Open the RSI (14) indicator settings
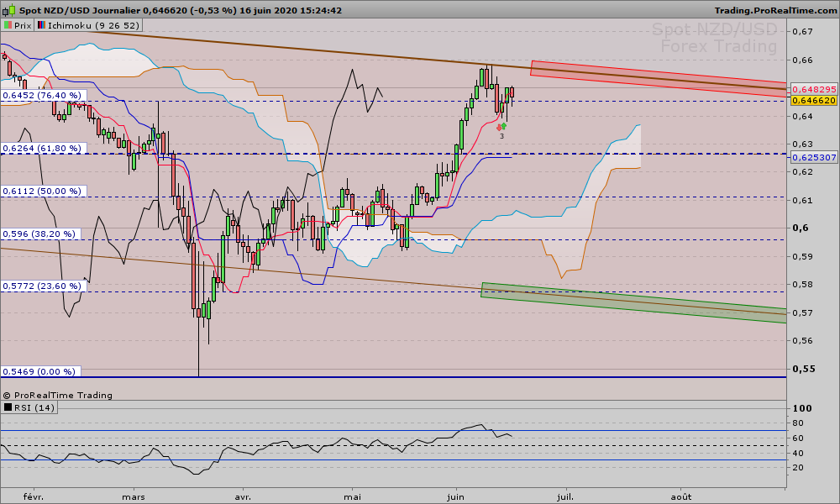The width and height of the screenshot is (840, 504). point(34,407)
